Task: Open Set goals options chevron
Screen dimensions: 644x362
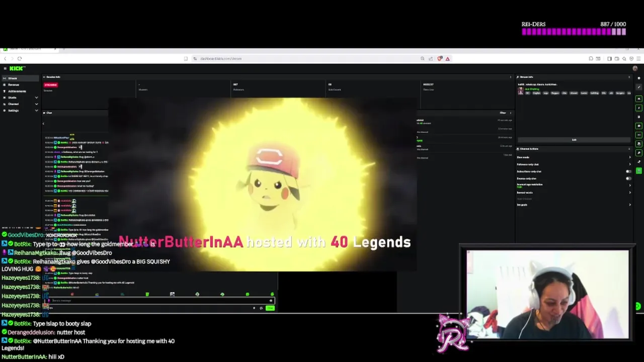Action: (x=630, y=205)
